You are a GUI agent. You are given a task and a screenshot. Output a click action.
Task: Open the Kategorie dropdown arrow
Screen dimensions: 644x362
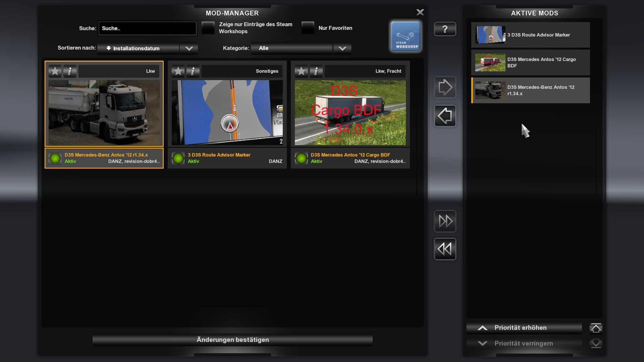pyautogui.click(x=342, y=48)
